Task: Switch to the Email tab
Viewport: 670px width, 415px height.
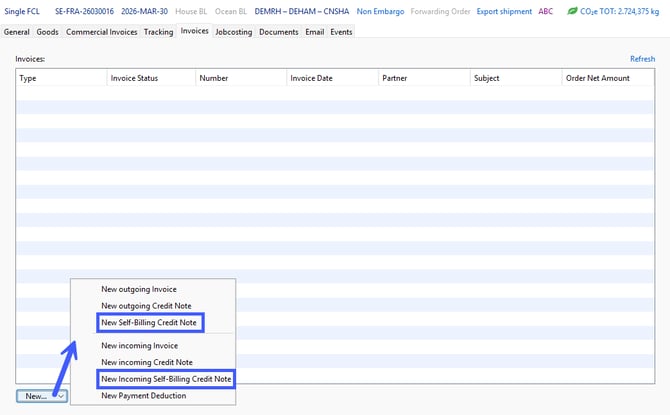Action: (x=314, y=32)
